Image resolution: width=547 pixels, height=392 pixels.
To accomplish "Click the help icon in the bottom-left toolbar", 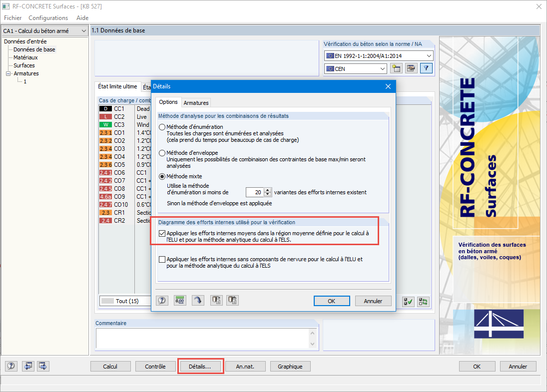I will click(11, 366).
